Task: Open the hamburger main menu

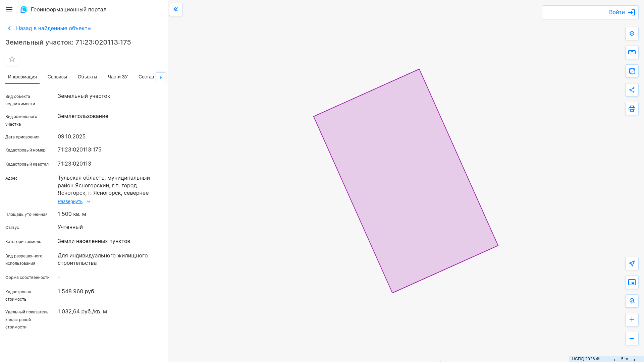Action: (9, 9)
